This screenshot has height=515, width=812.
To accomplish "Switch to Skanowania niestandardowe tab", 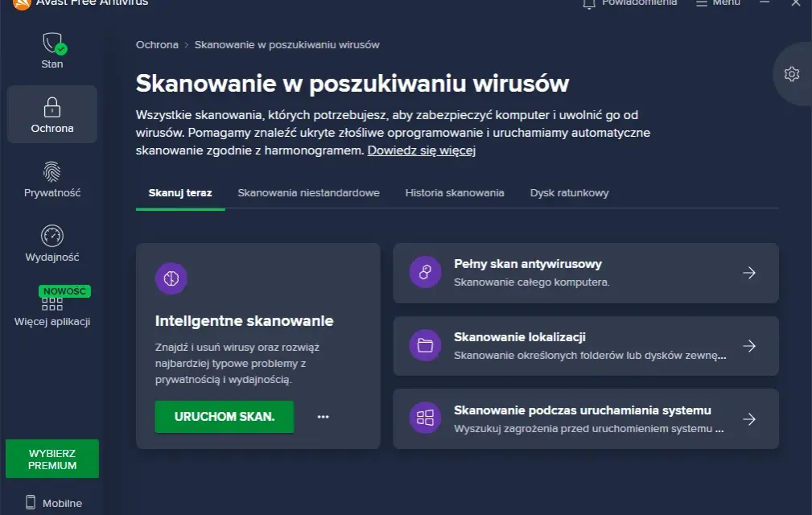I will click(309, 193).
